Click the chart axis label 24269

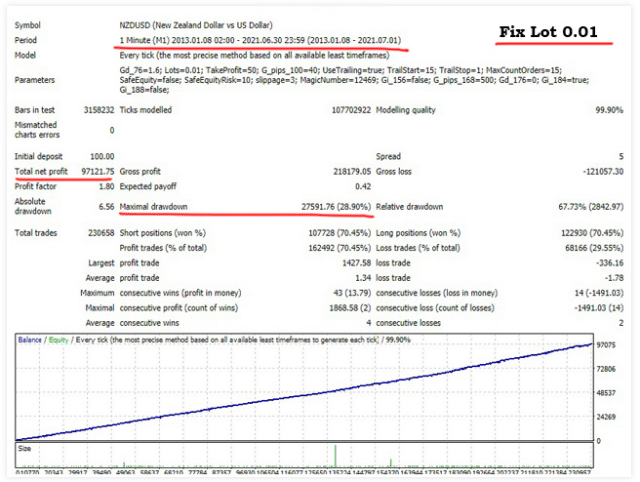pos(606,417)
